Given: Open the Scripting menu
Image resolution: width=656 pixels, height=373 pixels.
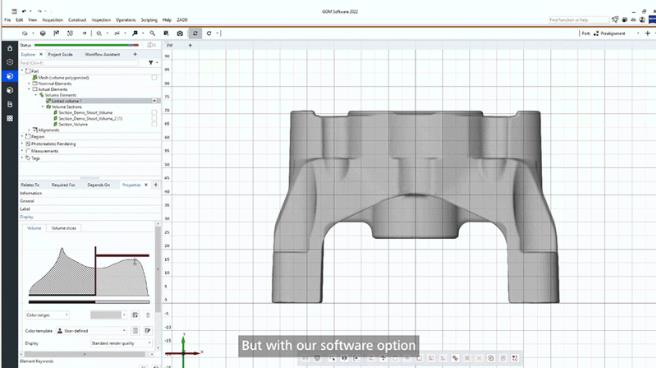Looking at the screenshot, I should point(149,20).
